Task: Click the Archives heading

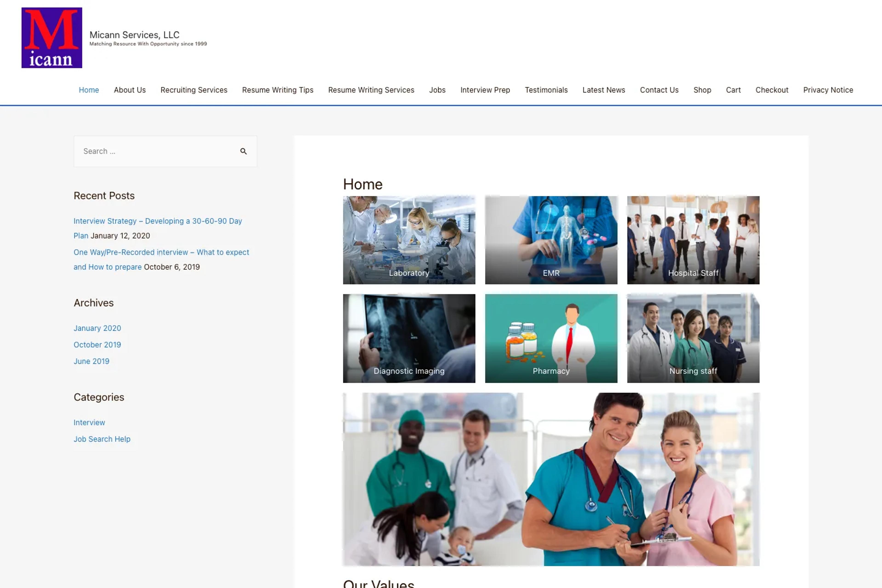Action: point(93,303)
